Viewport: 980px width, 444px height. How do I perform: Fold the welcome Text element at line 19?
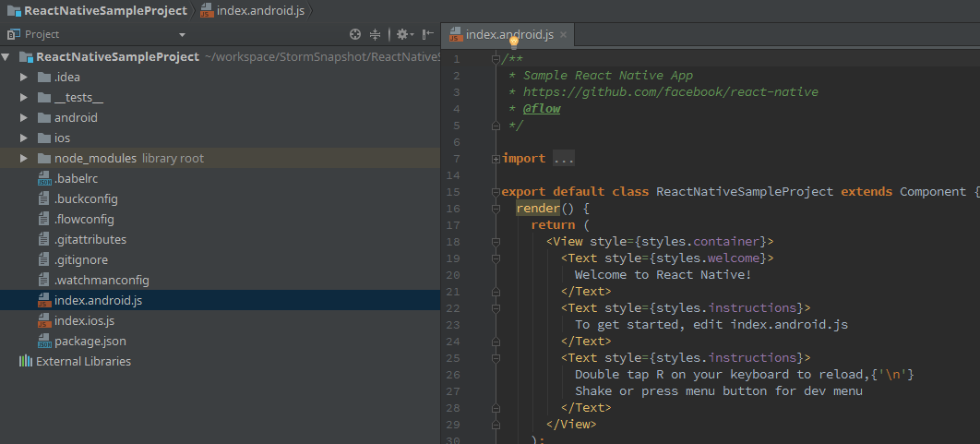[x=496, y=258]
